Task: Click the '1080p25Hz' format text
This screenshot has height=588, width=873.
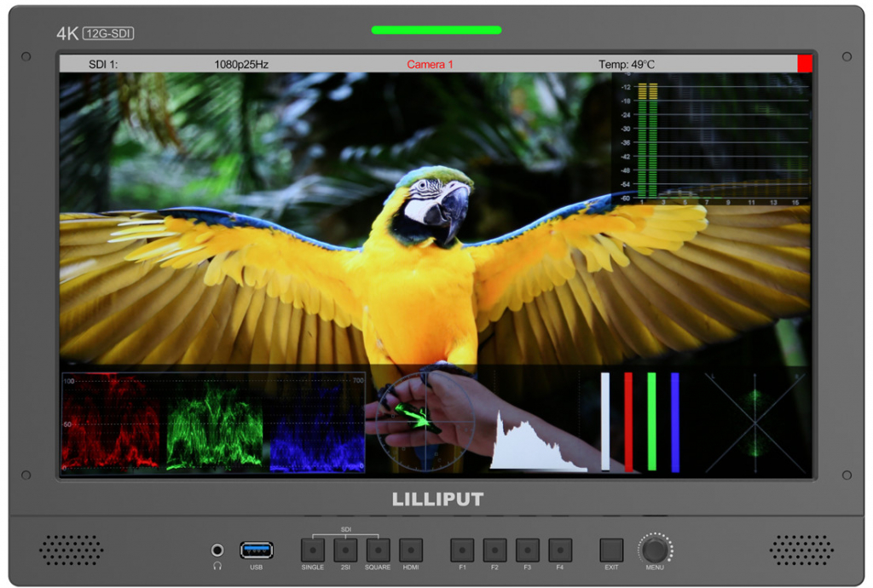Action: (241, 65)
